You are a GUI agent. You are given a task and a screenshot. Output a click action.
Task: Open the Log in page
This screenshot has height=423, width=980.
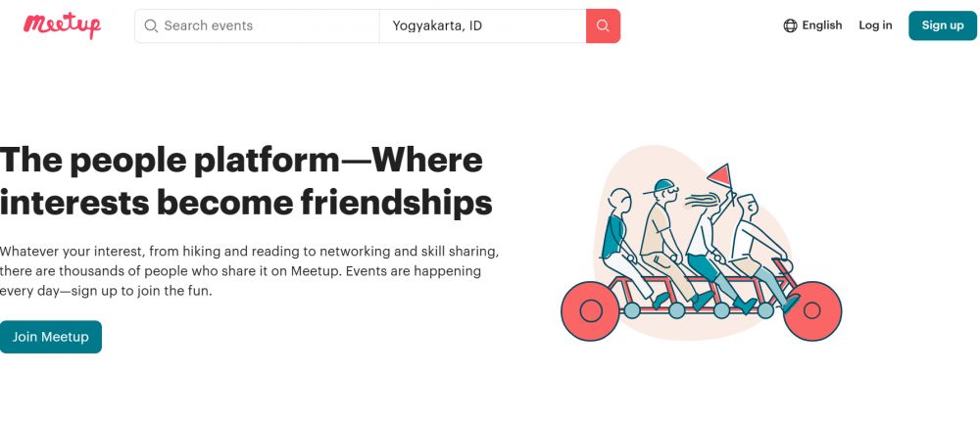[x=875, y=25]
